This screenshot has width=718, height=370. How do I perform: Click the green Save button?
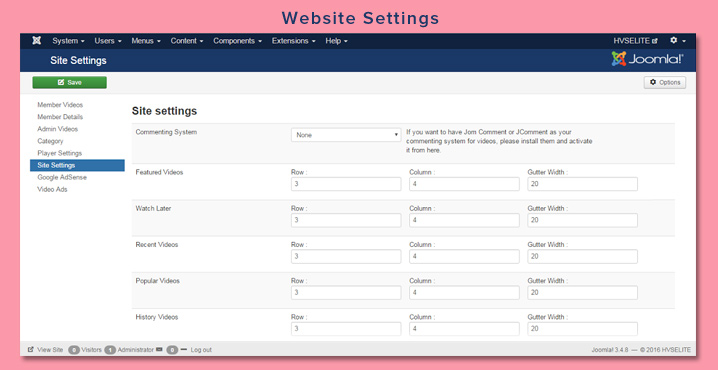(70, 82)
